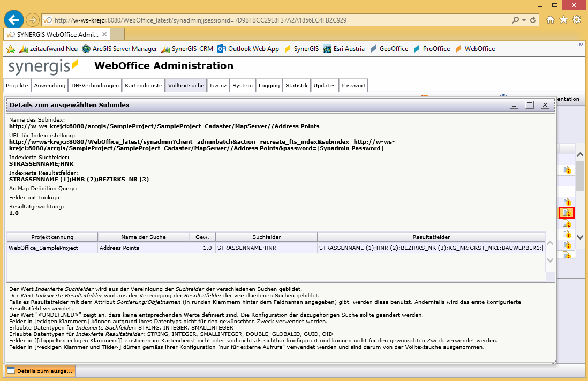Open ArcGIS Server Manager from favorites bar

120,49
